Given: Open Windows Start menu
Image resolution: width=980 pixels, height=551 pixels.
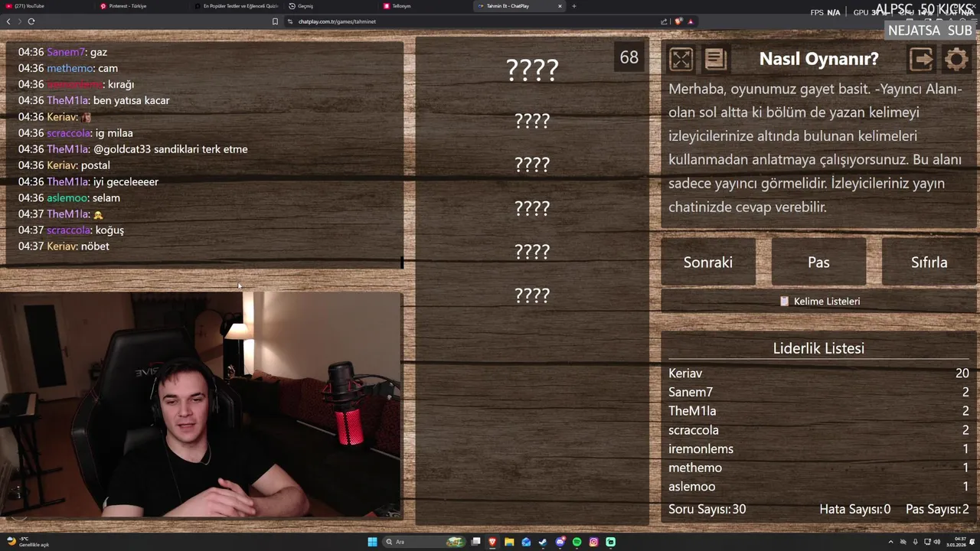Looking at the screenshot, I should 373,542.
